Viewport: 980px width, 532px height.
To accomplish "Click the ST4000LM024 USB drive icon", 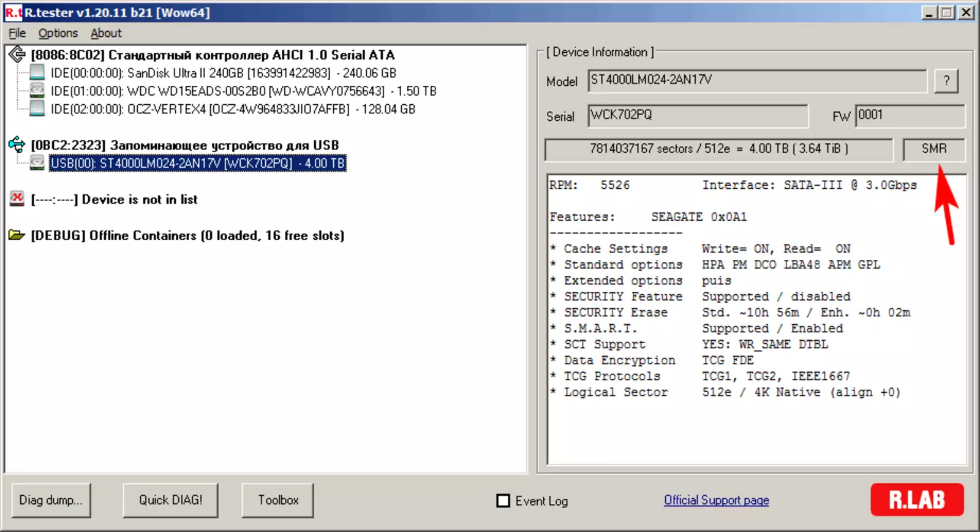I will click(37, 162).
